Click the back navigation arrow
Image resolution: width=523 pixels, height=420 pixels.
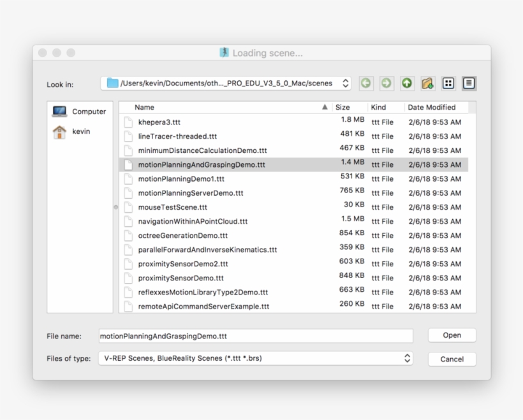pyautogui.click(x=365, y=83)
